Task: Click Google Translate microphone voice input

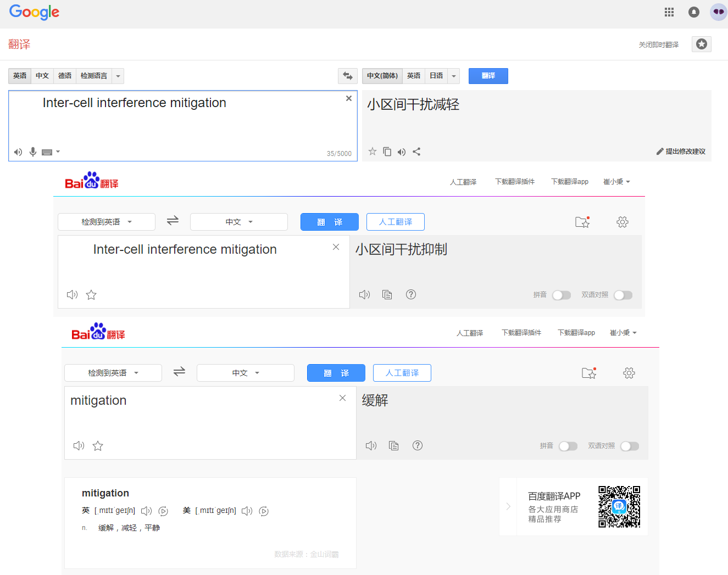Action: click(33, 152)
